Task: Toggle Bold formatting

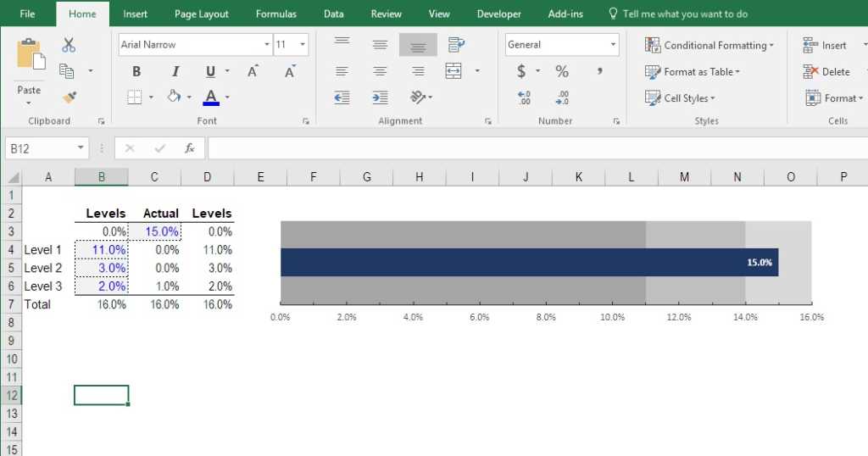Action: coord(136,71)
